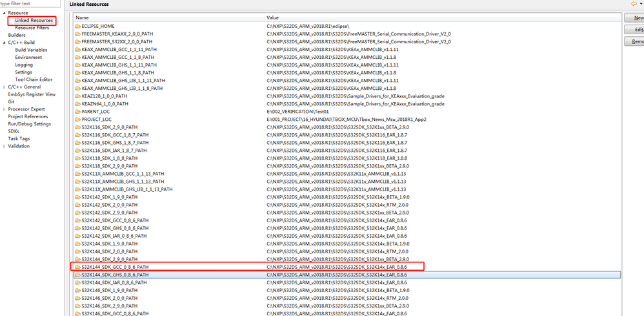Click folder icon of S32K146_SDK_1_9_0_PATH
644x316 pixels.
tap(78, 290)
